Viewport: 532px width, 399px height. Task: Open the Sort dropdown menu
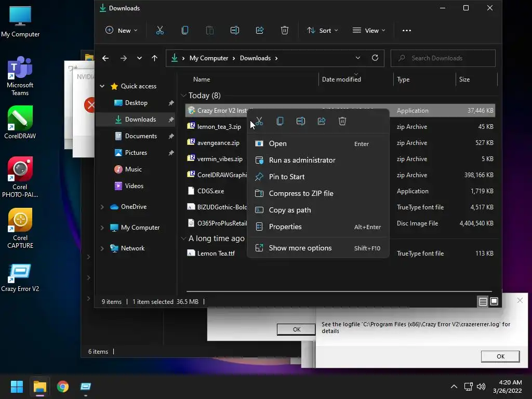[322, 31]
